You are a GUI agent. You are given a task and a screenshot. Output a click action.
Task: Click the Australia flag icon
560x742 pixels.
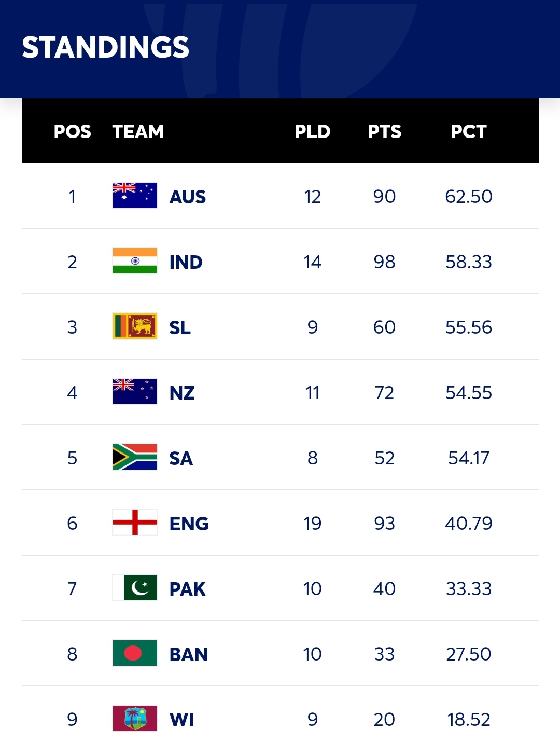coord(135,196)
